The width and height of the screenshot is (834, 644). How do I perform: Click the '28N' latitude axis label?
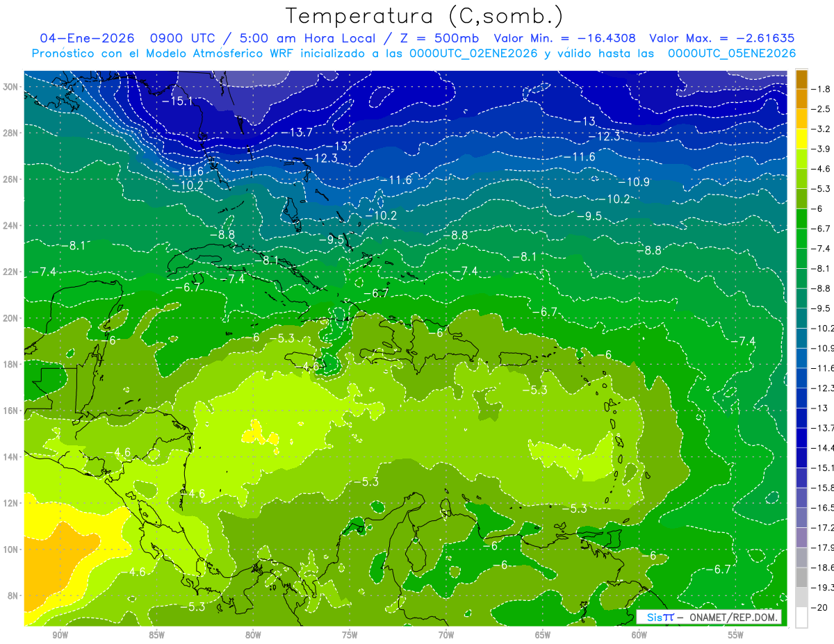12,133
